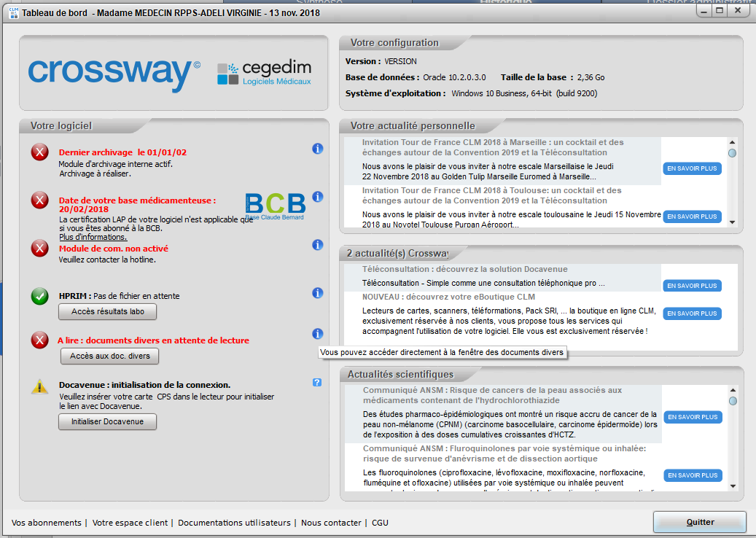Open the info icon for Module de com.
Viewport: 756px width, 538px height.
[x=317, y=245]
